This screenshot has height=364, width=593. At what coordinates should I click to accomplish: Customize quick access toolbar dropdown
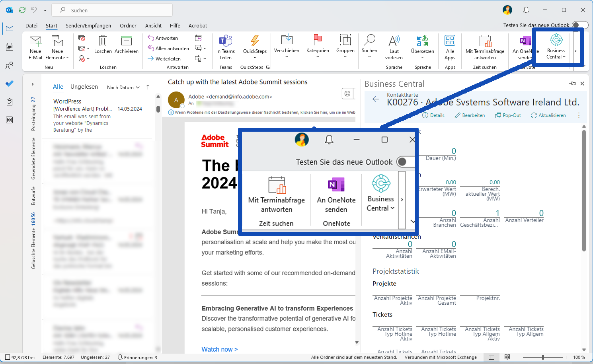pyautogui.click(x=45, y=10)
